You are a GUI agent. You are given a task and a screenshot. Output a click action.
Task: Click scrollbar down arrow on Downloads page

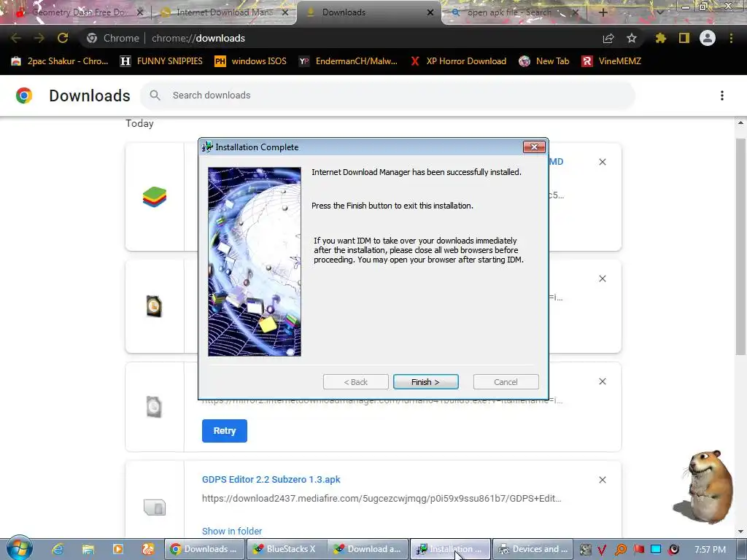tap(740, 532)
